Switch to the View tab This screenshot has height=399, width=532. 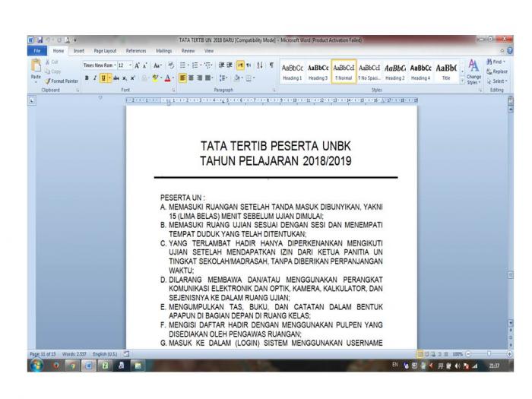tap(209, 51)
